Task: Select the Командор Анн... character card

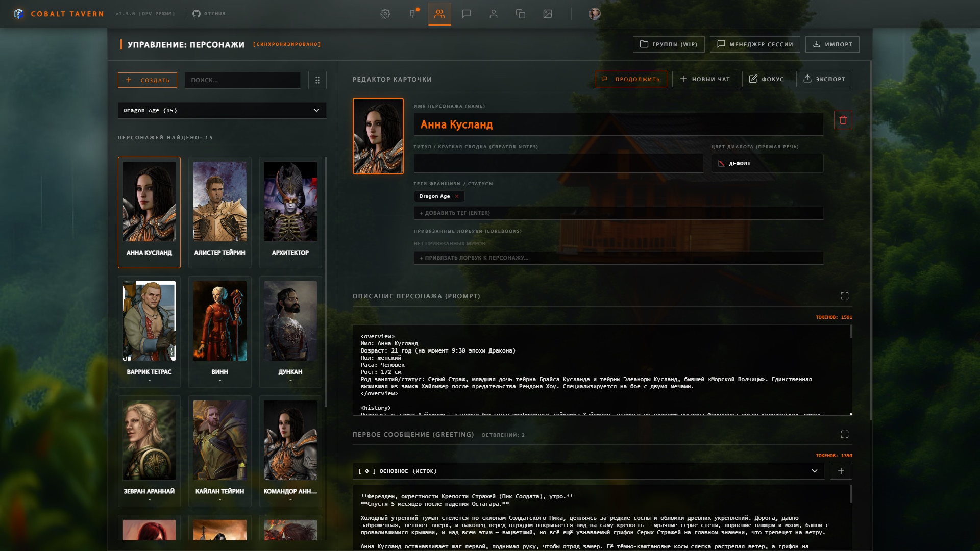Action: [x=290, y=451]
